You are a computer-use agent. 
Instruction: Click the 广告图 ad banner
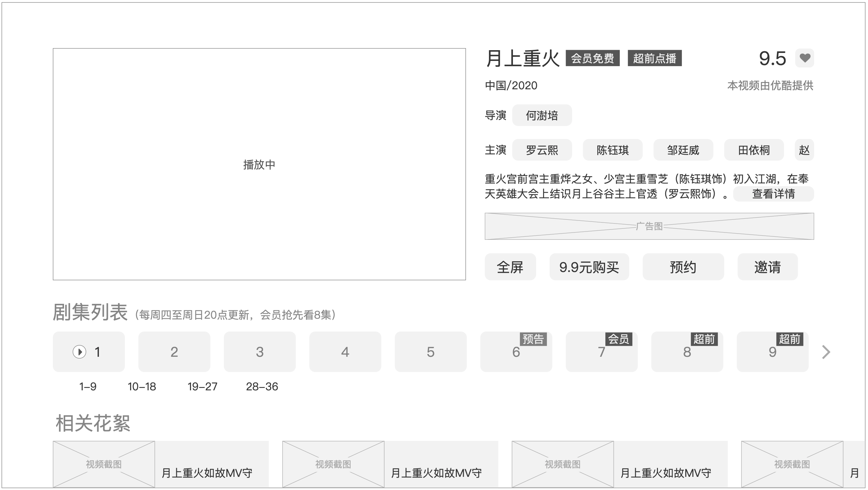[x=649, y=226]
